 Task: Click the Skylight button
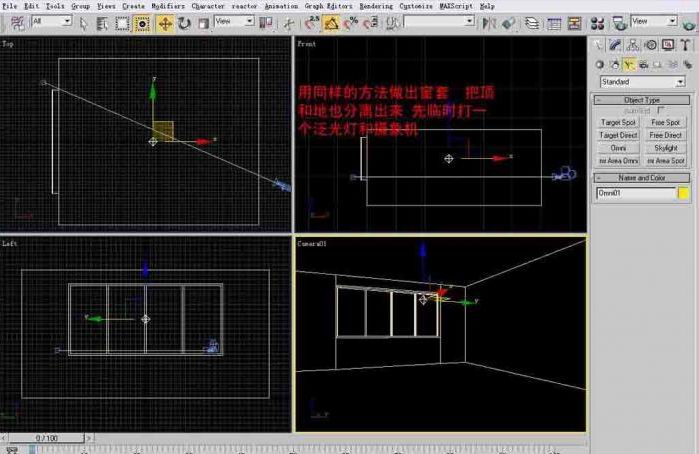[x=665, y=148]
